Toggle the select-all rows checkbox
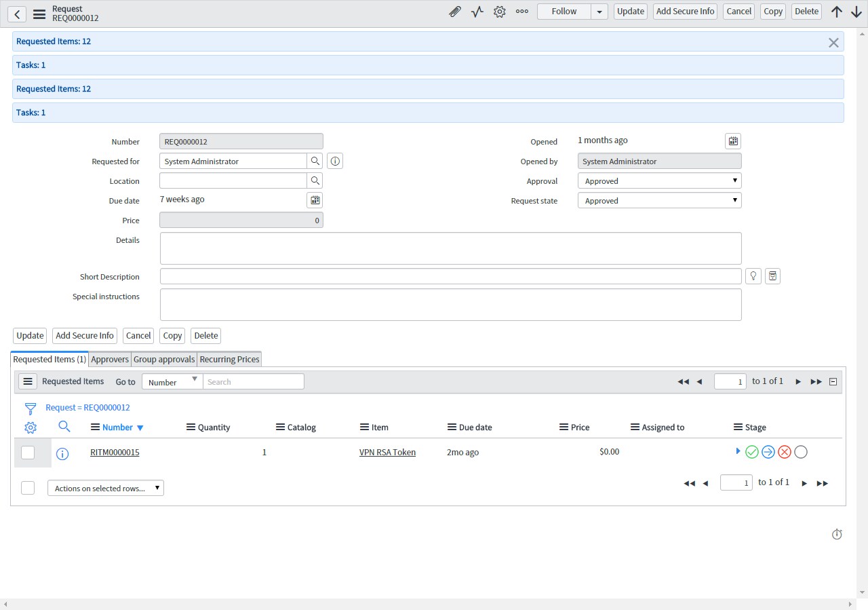 28,488
